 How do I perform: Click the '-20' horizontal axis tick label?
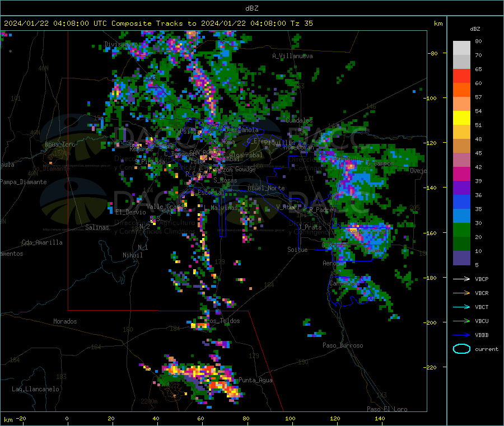(x=21, y=418)
